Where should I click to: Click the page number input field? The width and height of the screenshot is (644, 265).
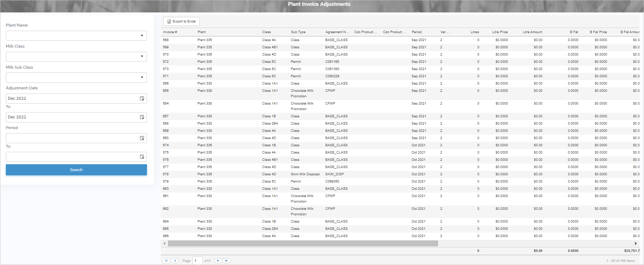(x=197, y=261)
